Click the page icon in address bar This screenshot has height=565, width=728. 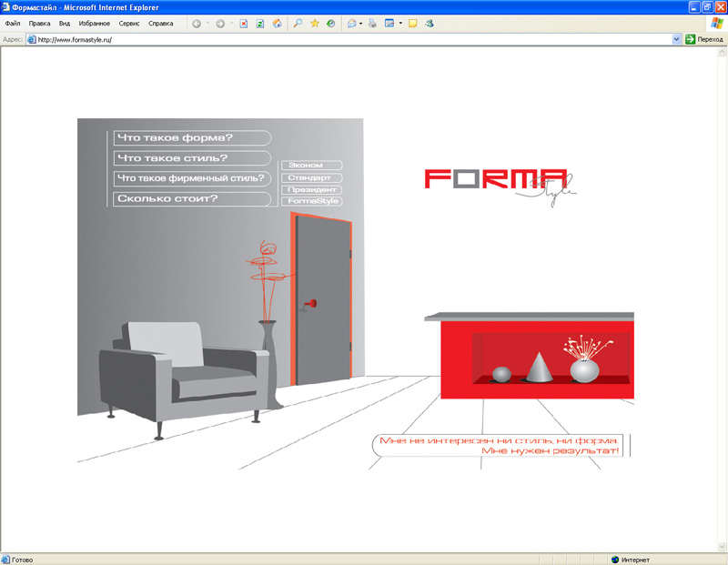(32, 39)
